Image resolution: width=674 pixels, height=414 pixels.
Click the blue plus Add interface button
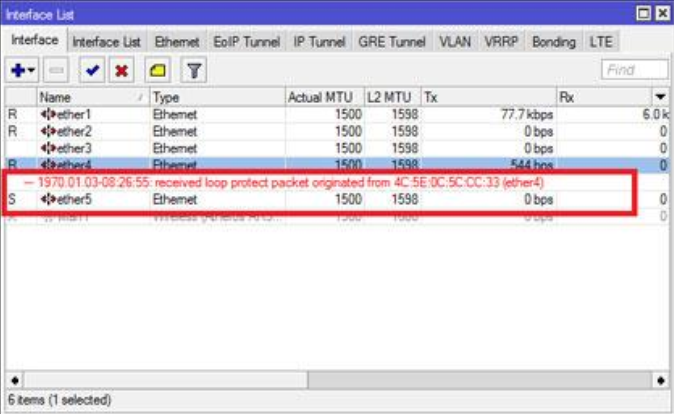pos(17,71)
